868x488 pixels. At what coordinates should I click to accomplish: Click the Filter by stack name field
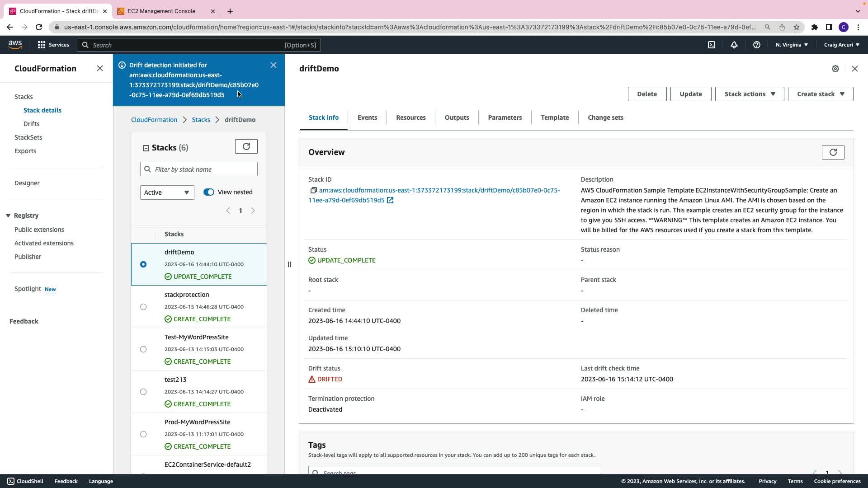pos(204,169)
